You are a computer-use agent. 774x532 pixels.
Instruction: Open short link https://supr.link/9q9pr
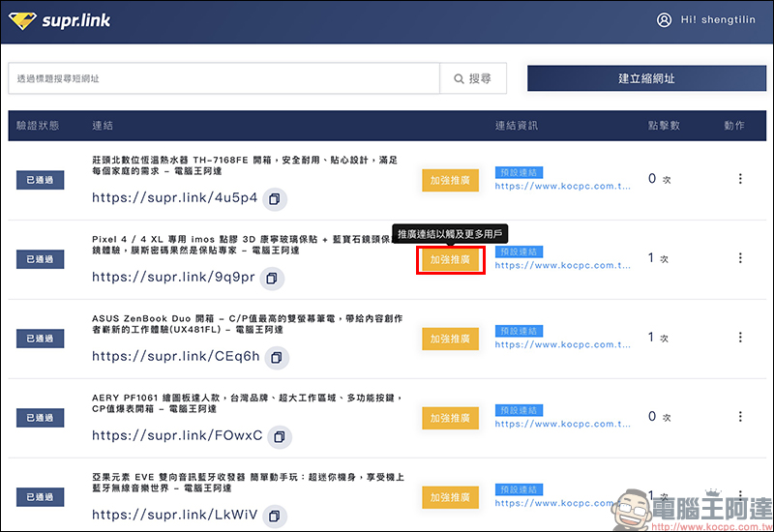pos(173,278)
